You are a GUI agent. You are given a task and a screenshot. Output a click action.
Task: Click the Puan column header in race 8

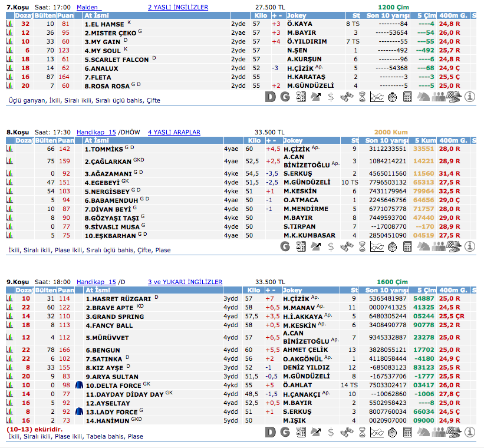click(66, 141)
